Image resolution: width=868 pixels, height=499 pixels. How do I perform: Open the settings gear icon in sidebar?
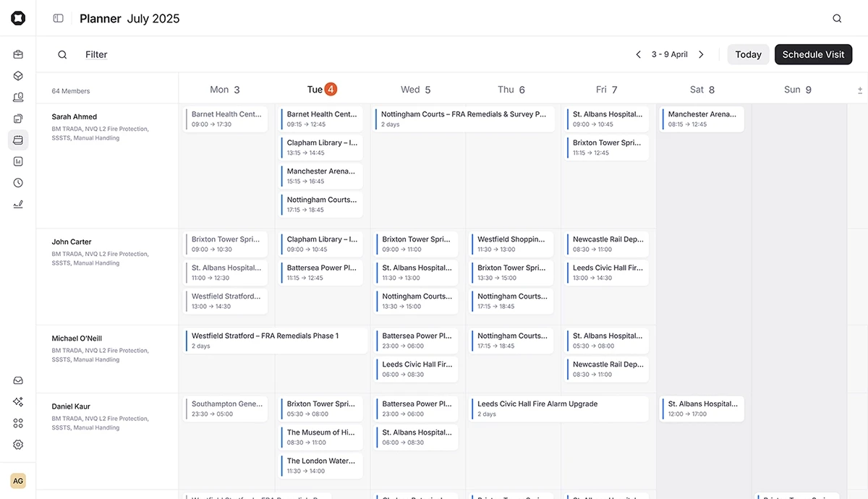(x=17, y=445)
